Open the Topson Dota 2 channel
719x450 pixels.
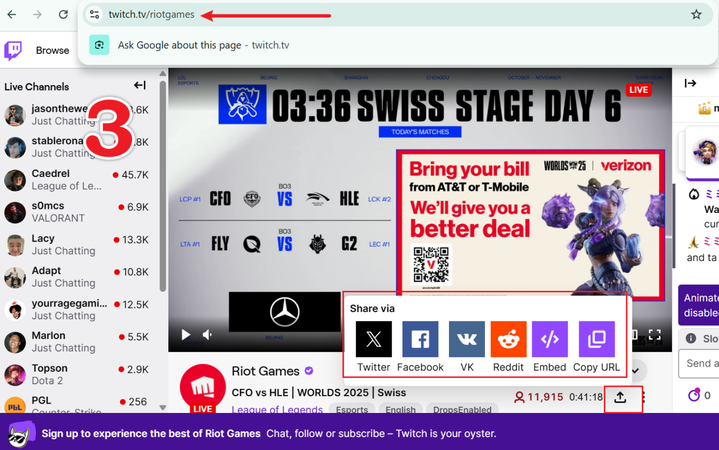[x=77, y=374]
